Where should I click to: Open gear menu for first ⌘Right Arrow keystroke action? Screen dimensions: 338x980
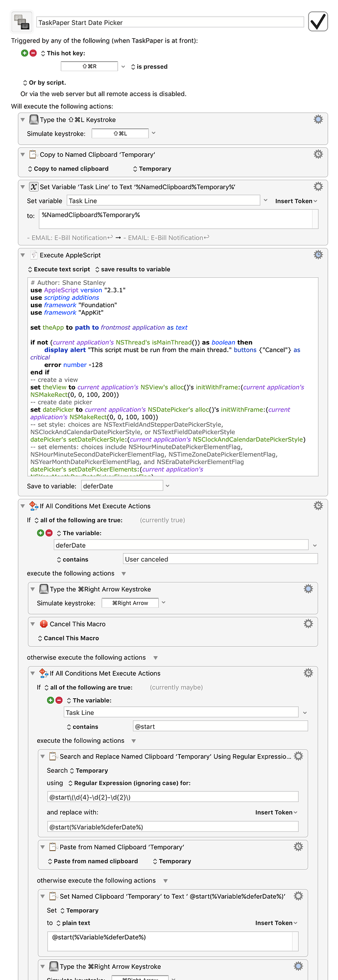308,588
